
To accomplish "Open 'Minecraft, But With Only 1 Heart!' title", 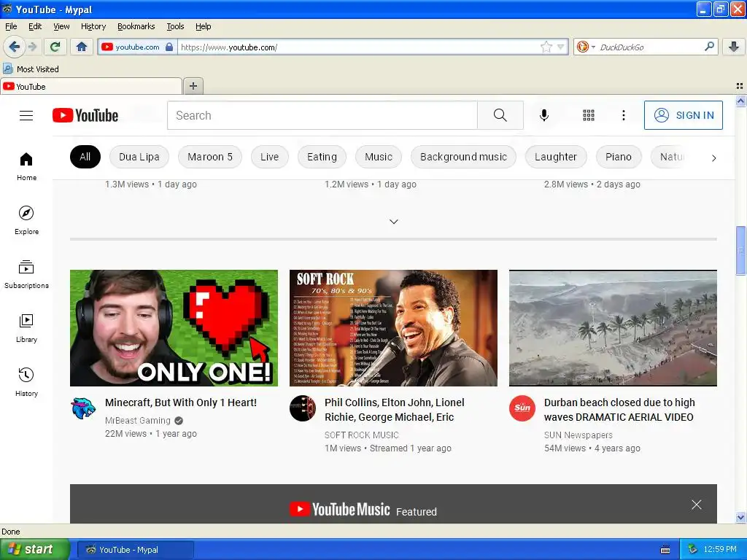I will (181, 402).
